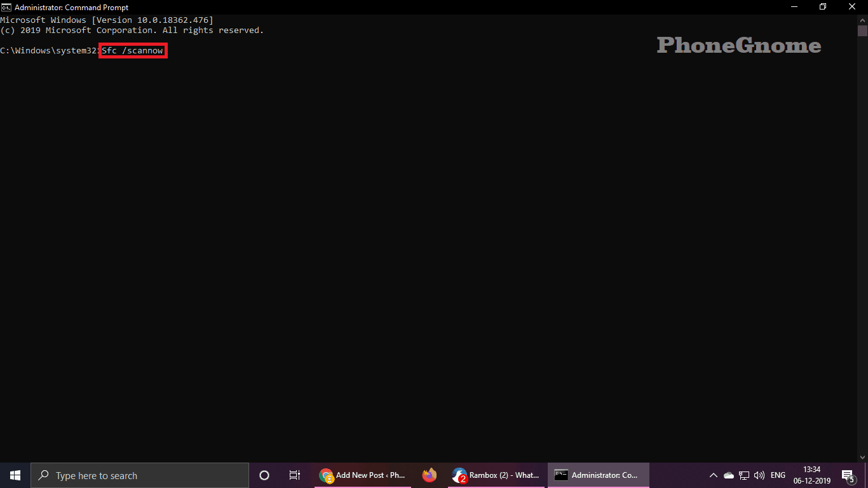Switch to Chrome 'Add New Post' window

pos(363,475)
